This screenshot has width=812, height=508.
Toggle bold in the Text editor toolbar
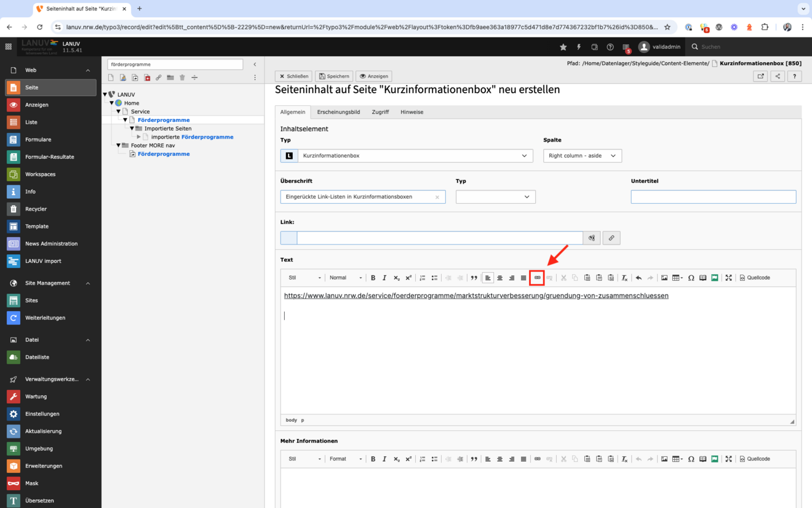pos(373,278)
